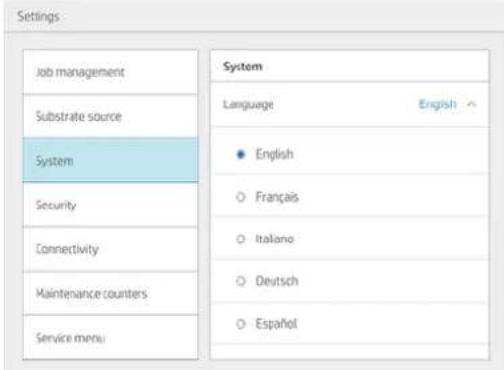The height and width of the screenshot is (370, 504).
Task: Click the System panel heading
Action: click(243, 67)
